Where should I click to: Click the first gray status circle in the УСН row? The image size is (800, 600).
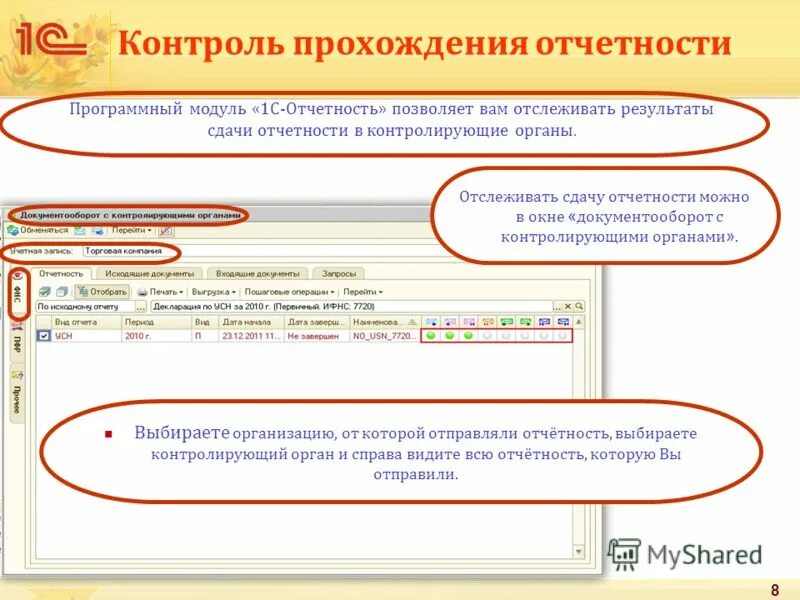487,336
